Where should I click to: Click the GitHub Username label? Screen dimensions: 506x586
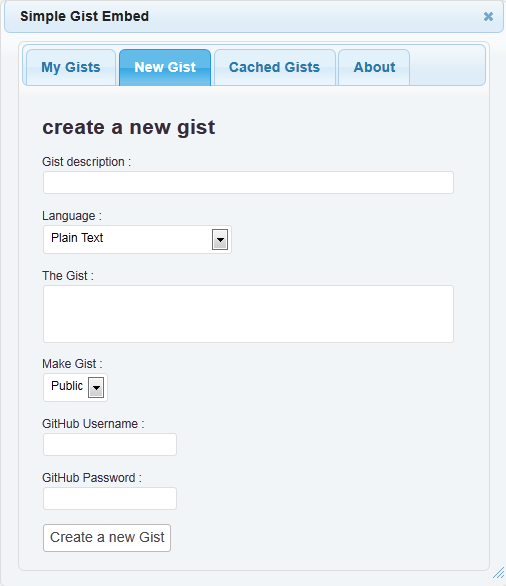tap(93, 424)
